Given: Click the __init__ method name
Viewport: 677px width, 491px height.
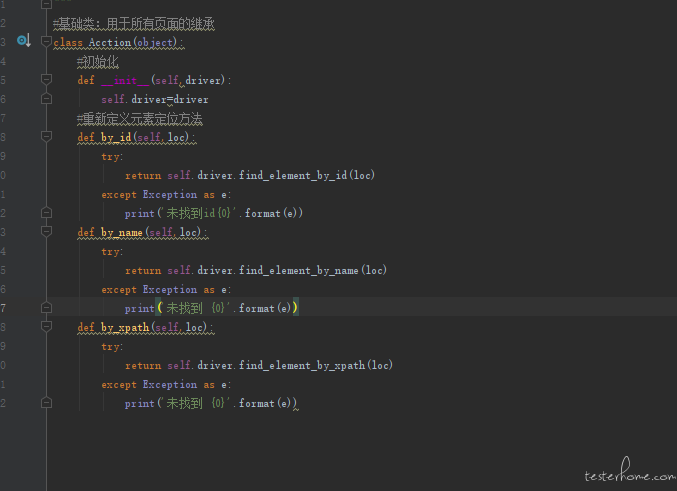Looking at the screenshot, I should [x=126, y=80].
